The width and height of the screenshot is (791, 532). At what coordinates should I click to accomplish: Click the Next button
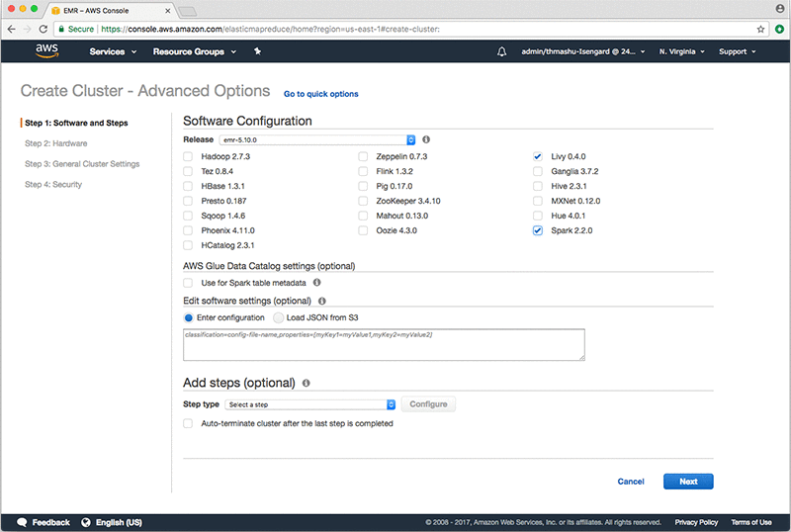(x=688, y=482)
